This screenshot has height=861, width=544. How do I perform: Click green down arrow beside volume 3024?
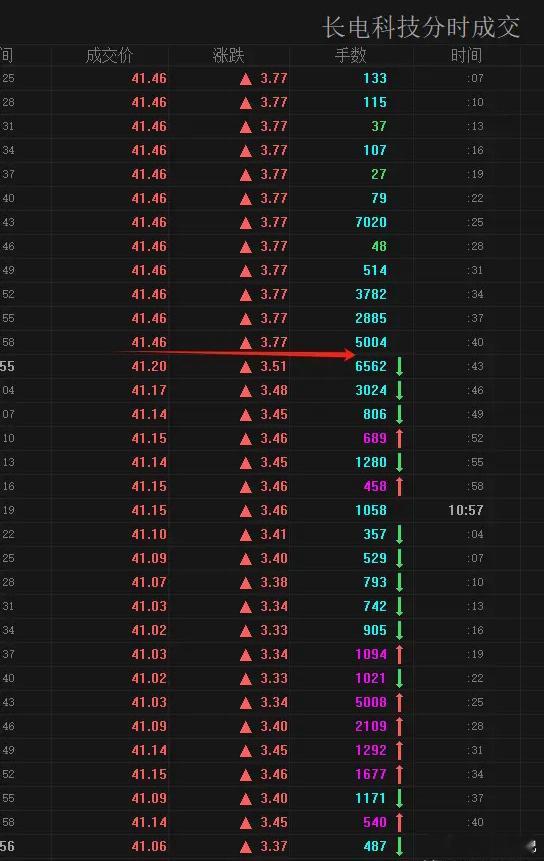(x=400, y=390)
